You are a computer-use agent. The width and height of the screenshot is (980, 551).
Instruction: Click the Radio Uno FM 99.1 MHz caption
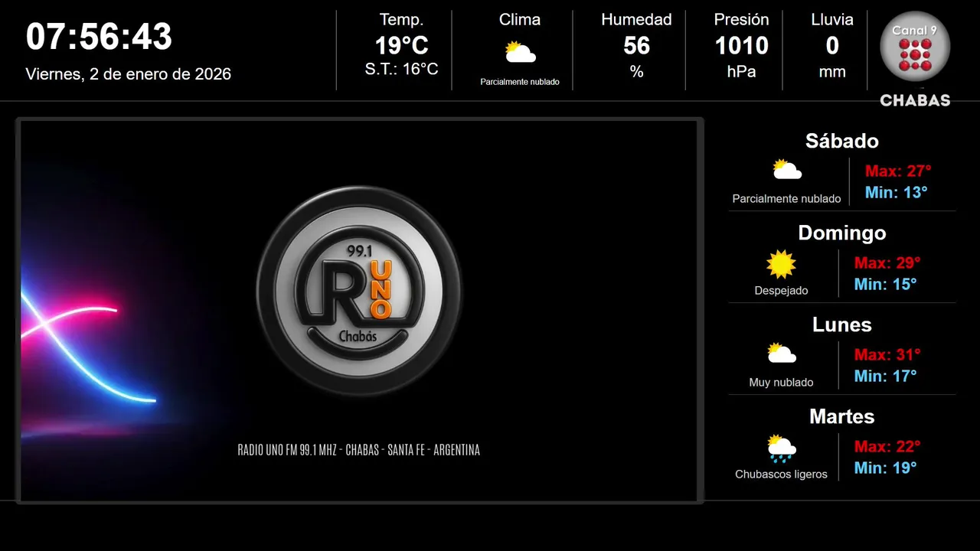click(359, 450)
